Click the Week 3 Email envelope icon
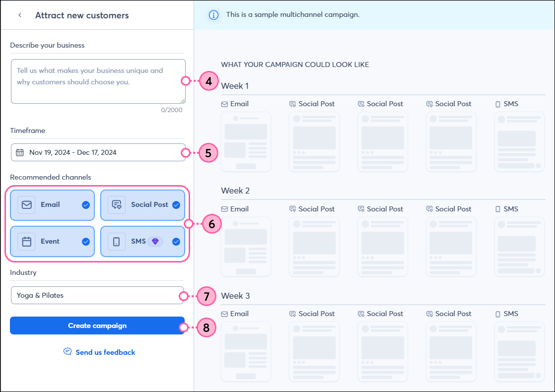 click(x=224, y=314)
